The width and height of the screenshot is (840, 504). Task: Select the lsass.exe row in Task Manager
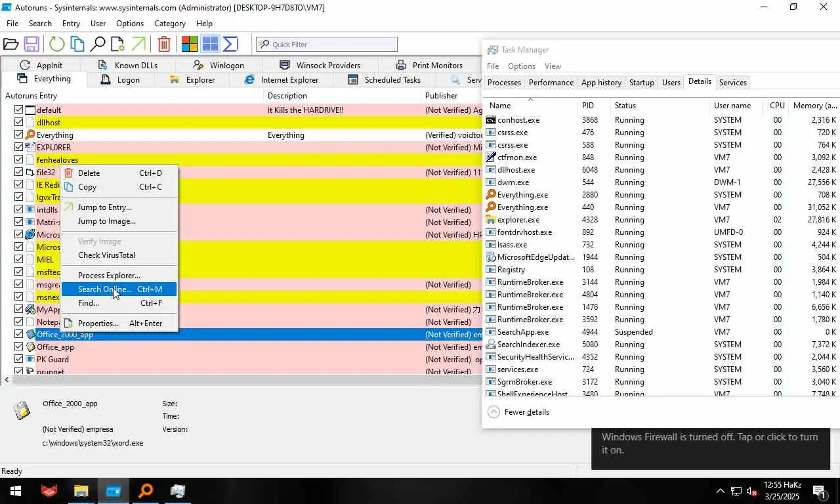point(661,245)
